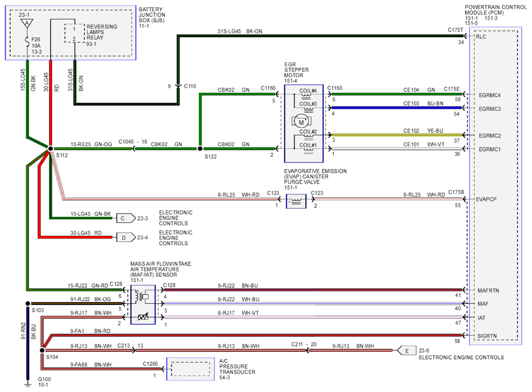Select the EGRMC4 pin label

click(x=489, y=95)
